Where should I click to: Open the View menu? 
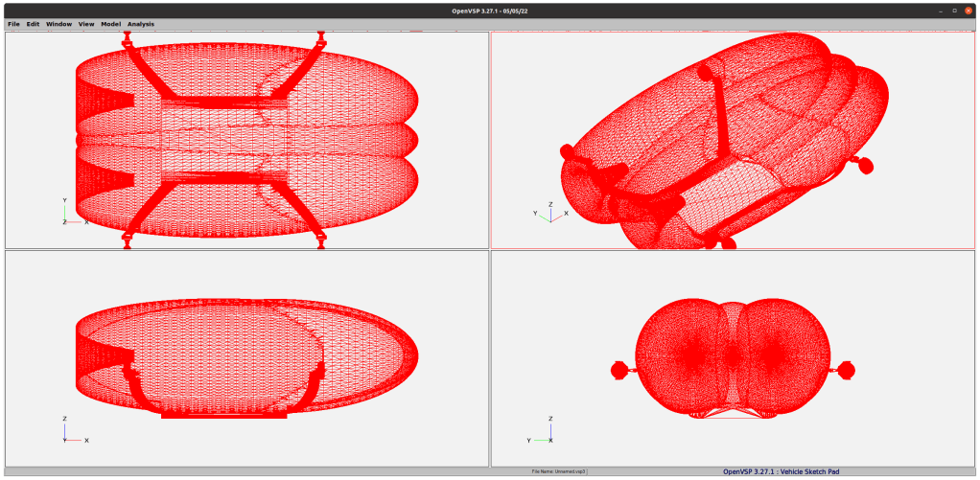(86, 24)
